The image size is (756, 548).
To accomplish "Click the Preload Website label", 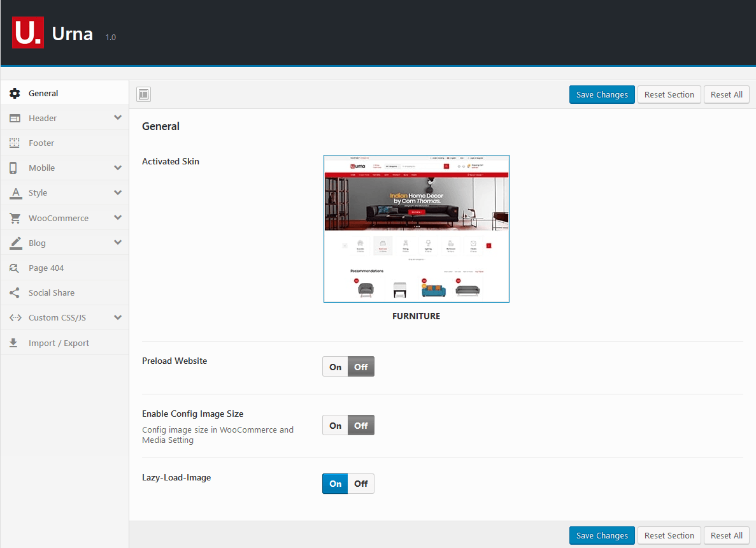I will tap(175, 361).
